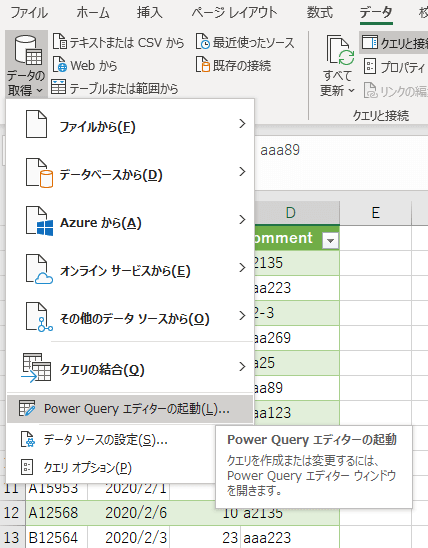Switch to the 数式 tab

click(320, 13)
